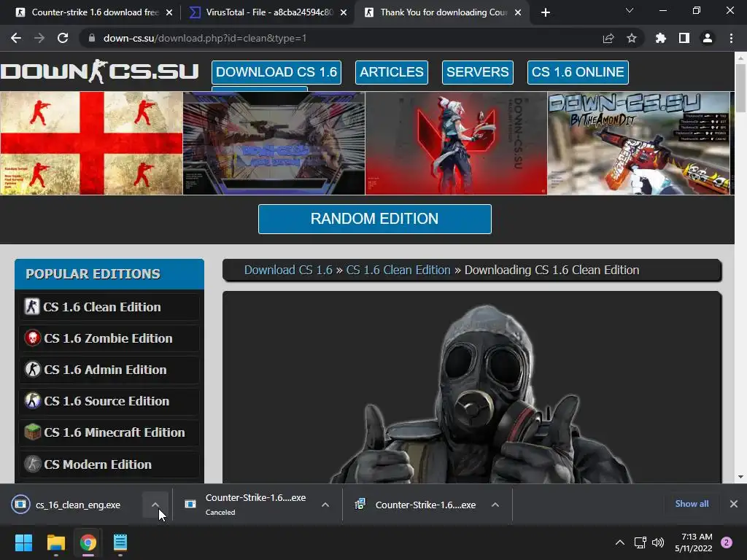Open a new browser tab

pyautogui.click(x=546, y=12)
